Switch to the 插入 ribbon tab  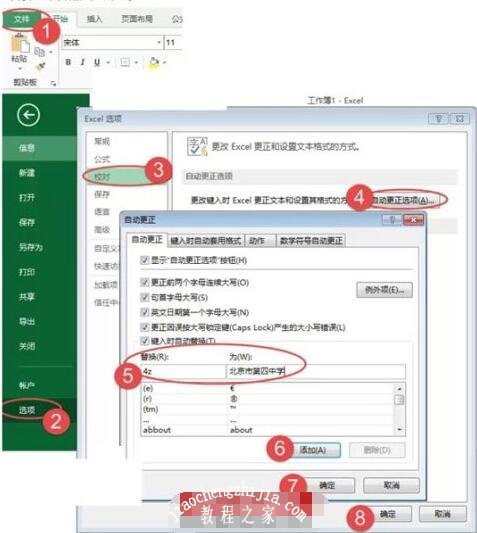[x=94, y=19]
